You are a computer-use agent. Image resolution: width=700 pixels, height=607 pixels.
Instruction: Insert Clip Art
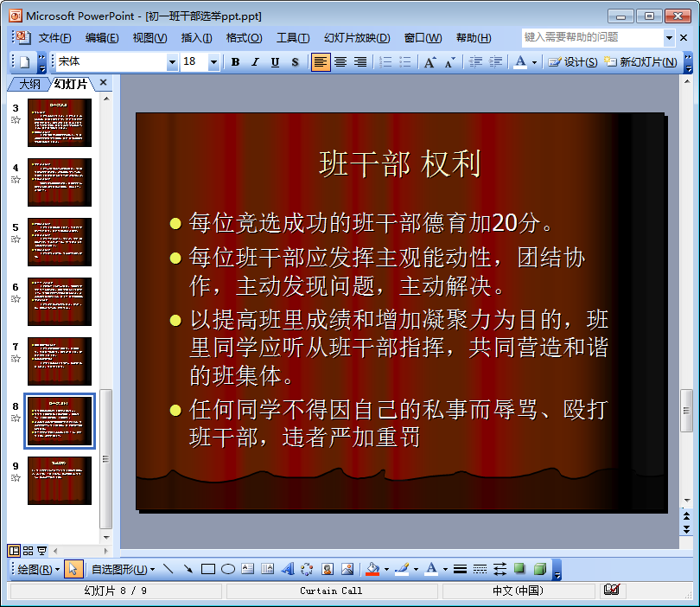coord(328,569)
